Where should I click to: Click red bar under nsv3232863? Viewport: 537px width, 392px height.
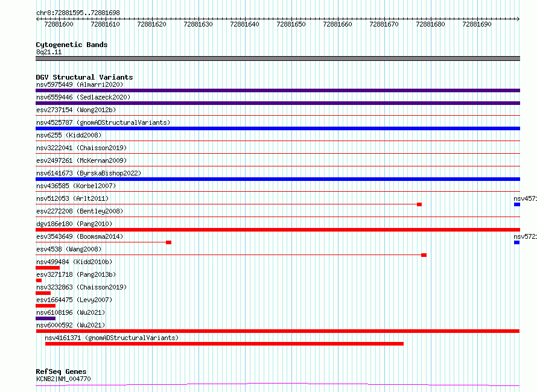coord(43,293)
